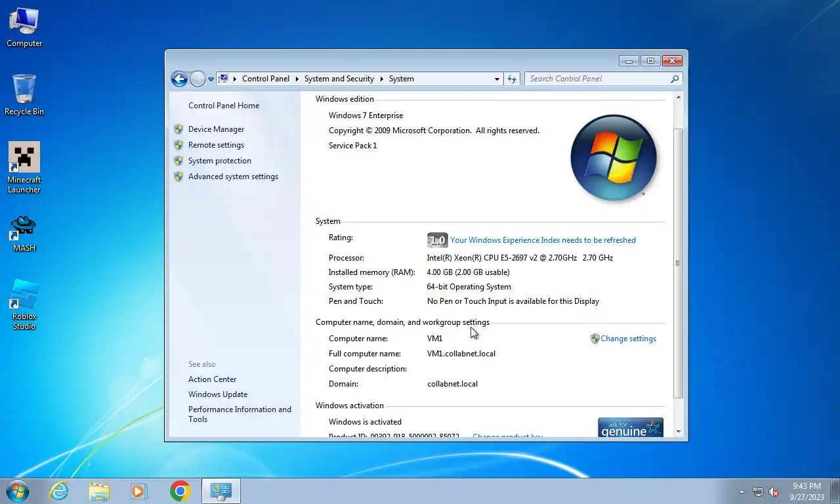
Task: Click the forward navigation arrow
Action: pos(198,79)
